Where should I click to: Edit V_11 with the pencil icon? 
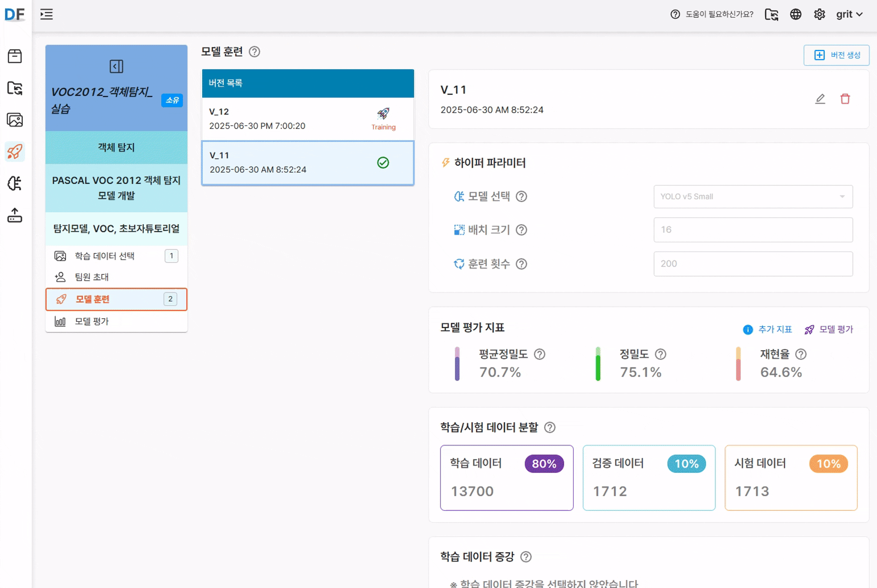(x=820, y=99)
